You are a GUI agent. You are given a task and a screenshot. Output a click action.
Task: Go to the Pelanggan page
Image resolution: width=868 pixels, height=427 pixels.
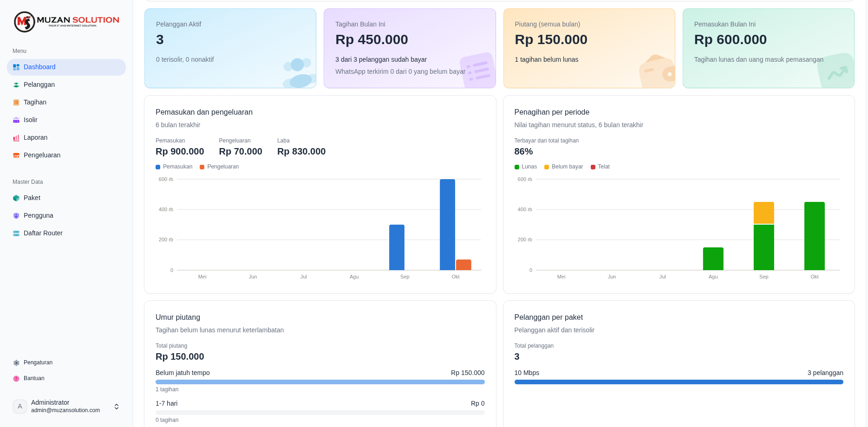(x=66, y=85)
